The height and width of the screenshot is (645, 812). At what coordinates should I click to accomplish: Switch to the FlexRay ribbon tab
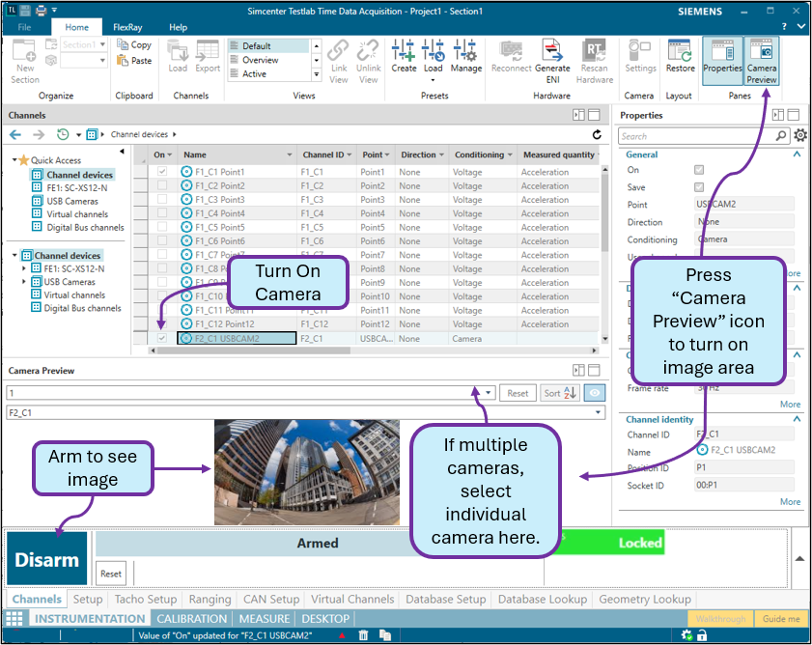(x=127, y=28)
